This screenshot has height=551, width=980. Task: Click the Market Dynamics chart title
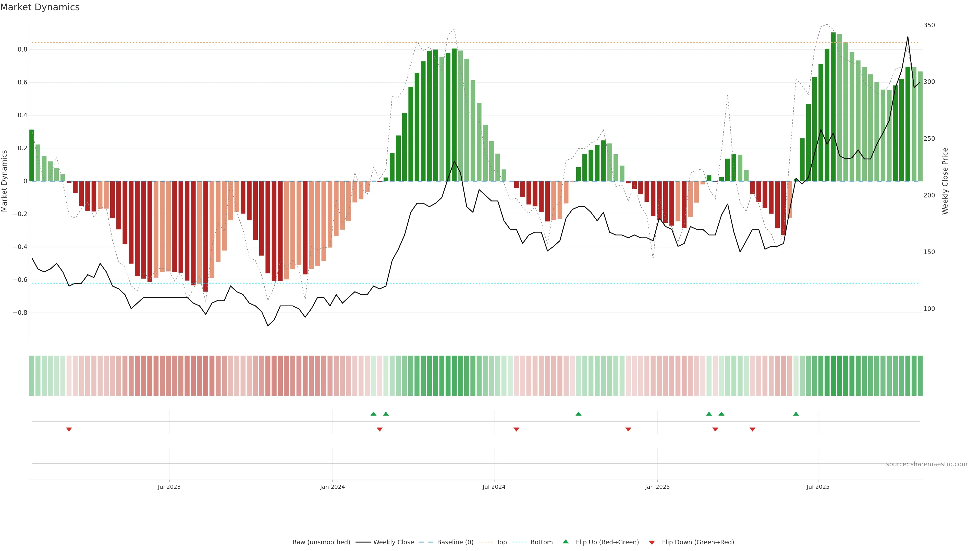coord(40,7)
